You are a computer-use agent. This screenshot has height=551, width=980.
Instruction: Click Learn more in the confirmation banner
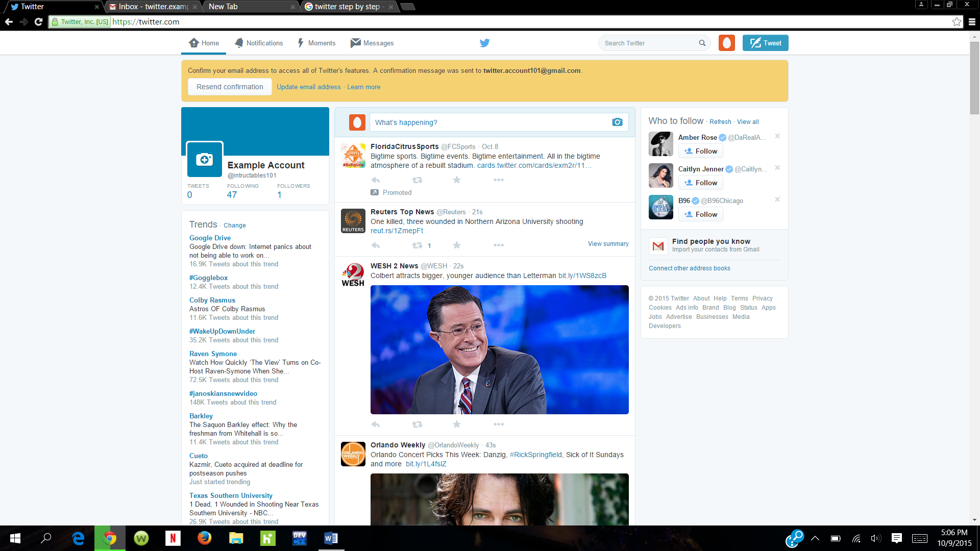[363, 87]
